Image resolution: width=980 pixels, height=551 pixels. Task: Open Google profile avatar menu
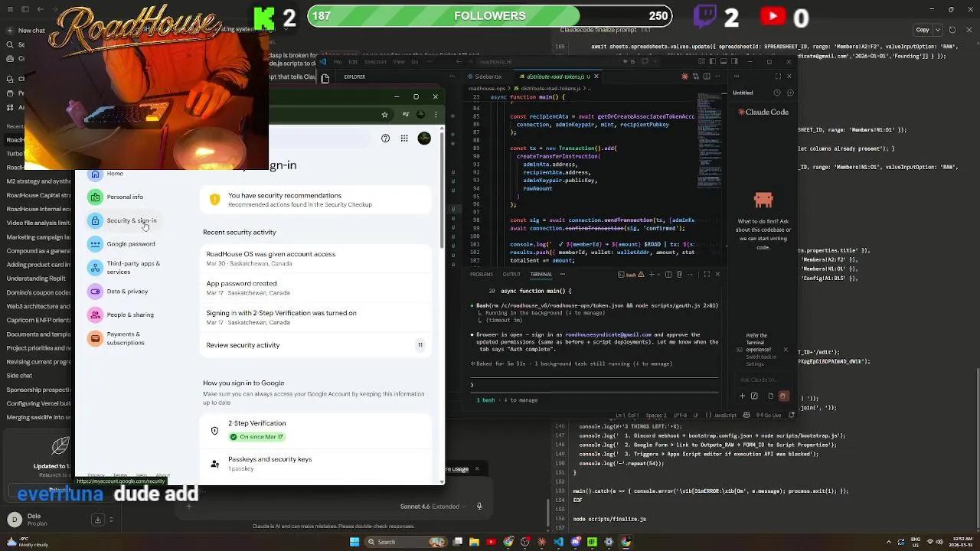pyautogui.click(x=424, y=139)
